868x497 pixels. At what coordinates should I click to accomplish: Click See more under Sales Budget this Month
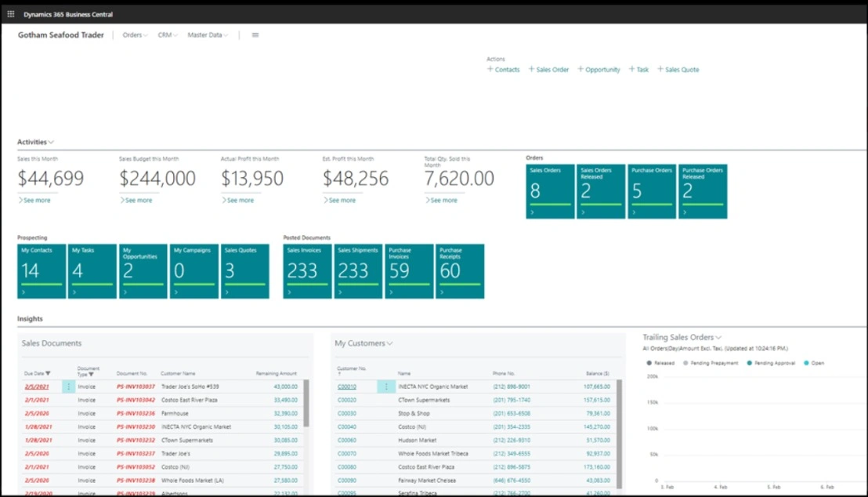[136, 200]
